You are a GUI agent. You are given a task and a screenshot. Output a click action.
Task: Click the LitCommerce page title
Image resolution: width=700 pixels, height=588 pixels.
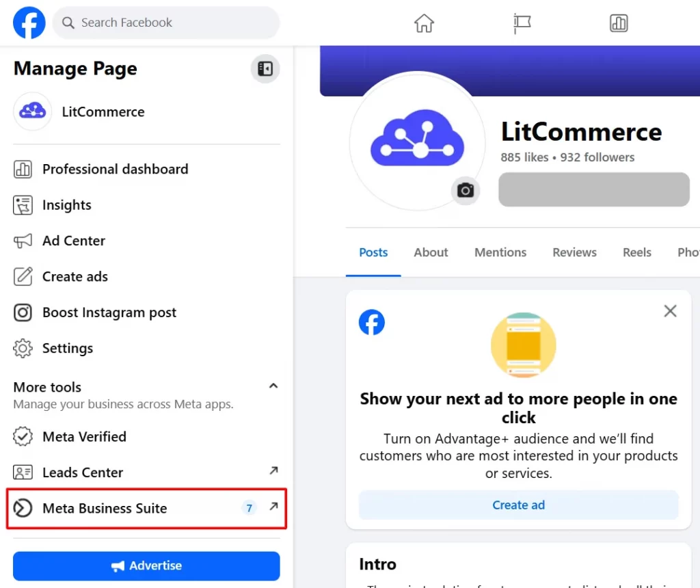(x=581, y=132)
